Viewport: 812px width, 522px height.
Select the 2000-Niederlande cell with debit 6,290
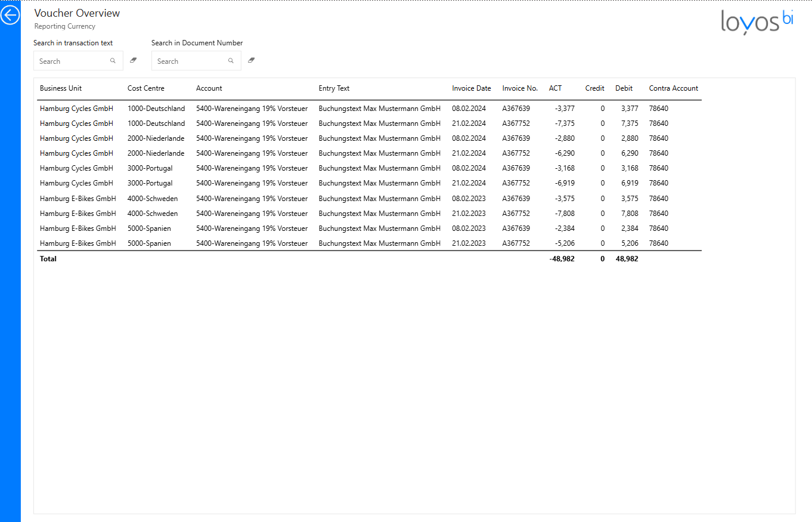(156, 153)
